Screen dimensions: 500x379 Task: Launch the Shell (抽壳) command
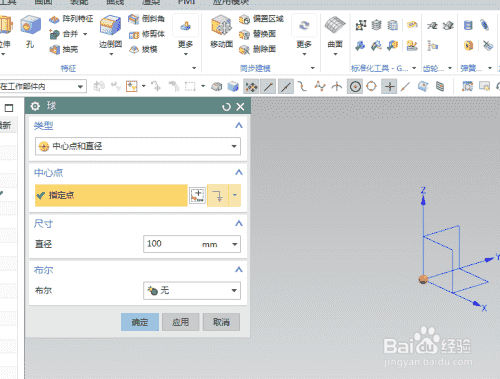click(x=64, y=49)
